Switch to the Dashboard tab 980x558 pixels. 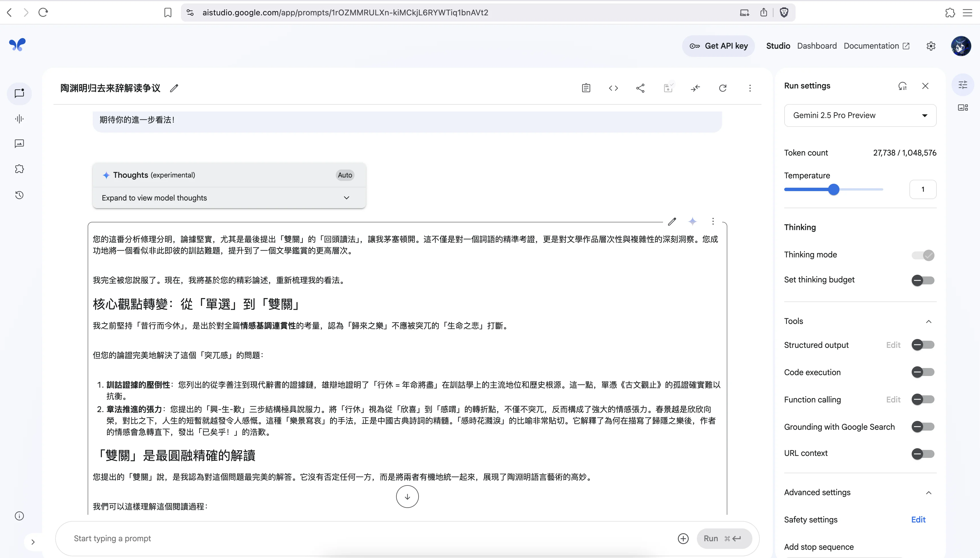click(x=816, y=46)
